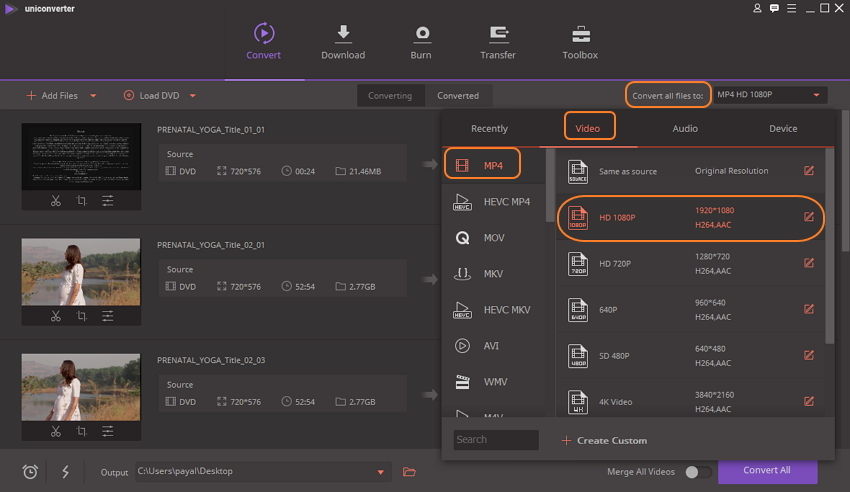850x492 pixels.
Task: Edit the HD 1080P preset
Action: coord(809,217)
